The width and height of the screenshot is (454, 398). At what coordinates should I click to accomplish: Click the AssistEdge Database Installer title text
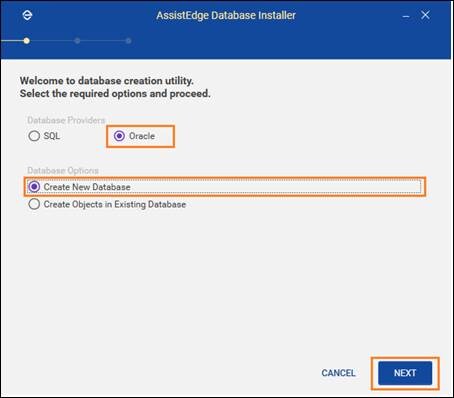[x=226, y=15]
